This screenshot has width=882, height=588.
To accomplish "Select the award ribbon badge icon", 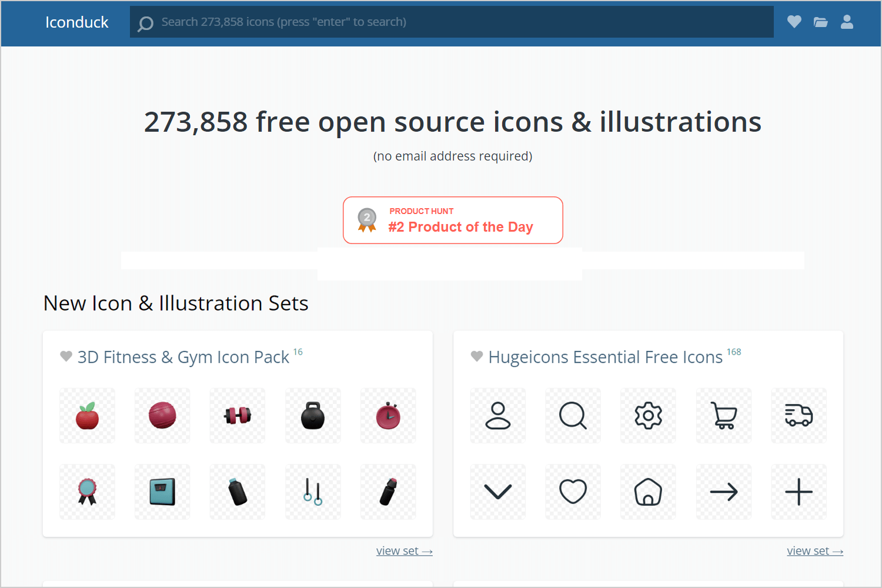I will [x=88, y=492].
